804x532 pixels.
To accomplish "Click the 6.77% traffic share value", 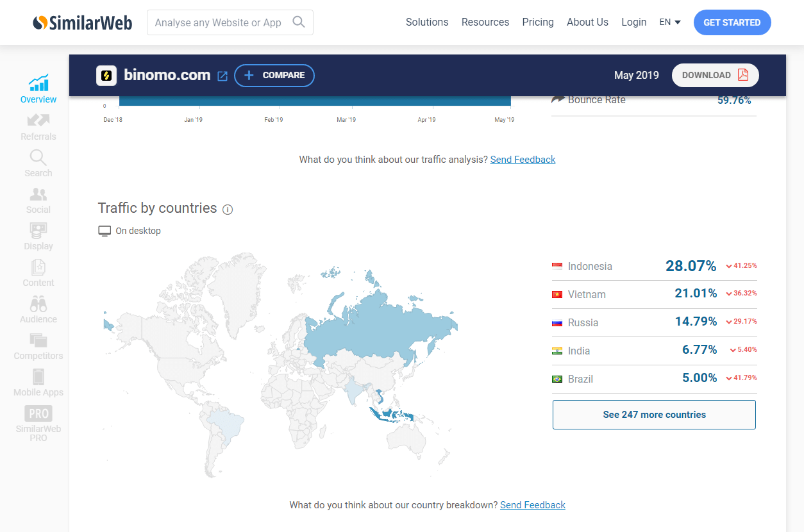I will [x=699, y=350].
